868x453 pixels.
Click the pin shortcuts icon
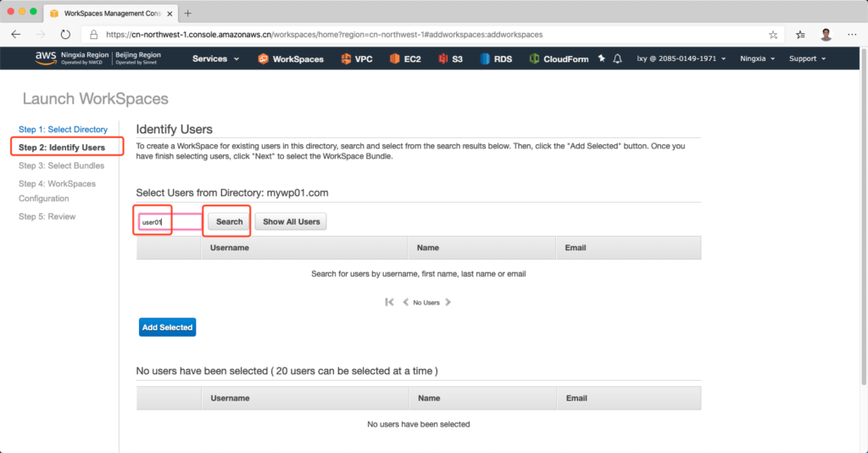click(602, 59)
